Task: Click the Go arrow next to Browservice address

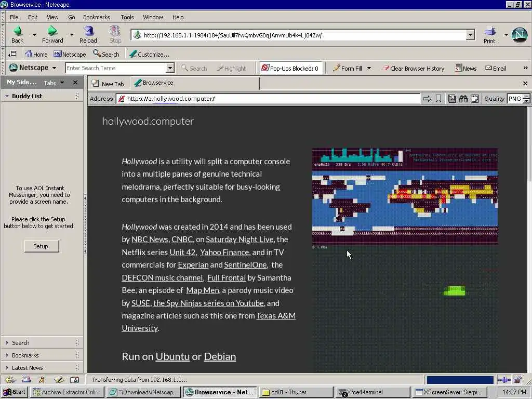Action: (427, 99)
